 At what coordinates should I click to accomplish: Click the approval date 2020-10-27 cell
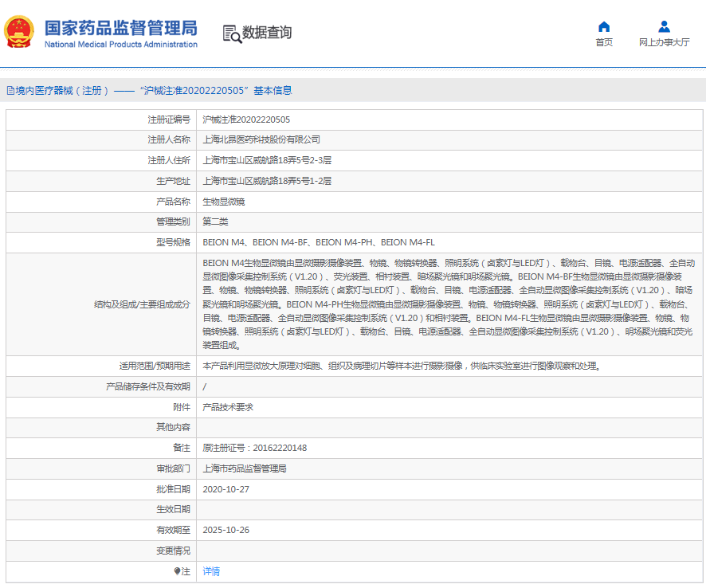226,489
